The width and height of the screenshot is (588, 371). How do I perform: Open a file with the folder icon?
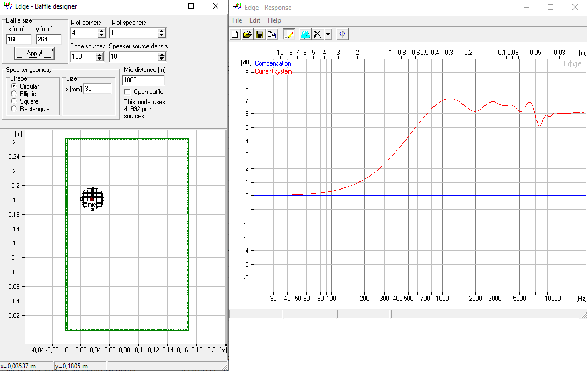click(x=247, y=34)
